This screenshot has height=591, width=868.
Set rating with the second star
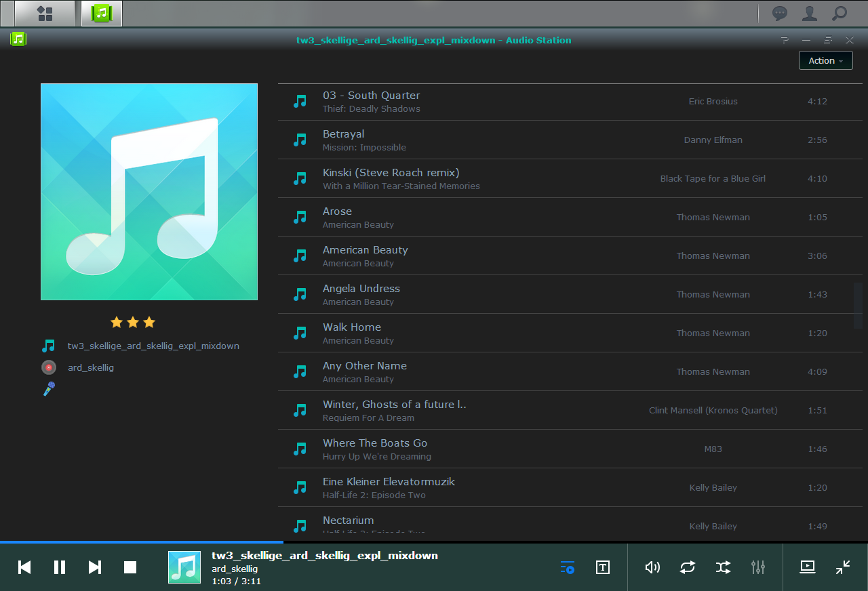[x=133, y=323]
